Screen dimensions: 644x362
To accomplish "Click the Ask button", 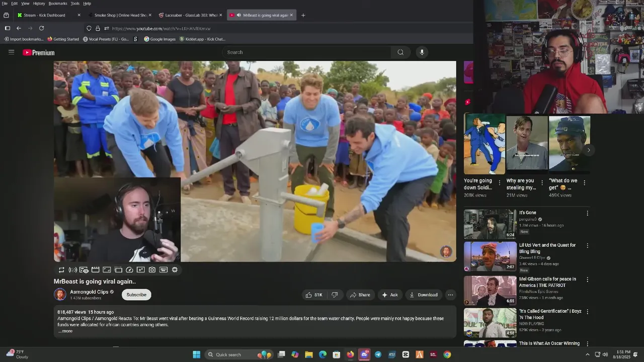I will (x=390, y=295).
